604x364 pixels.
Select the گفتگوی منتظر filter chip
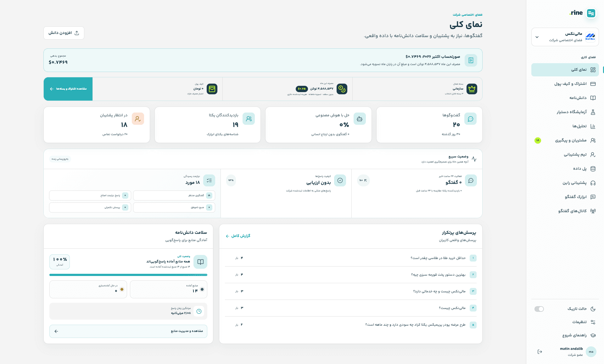174,196
